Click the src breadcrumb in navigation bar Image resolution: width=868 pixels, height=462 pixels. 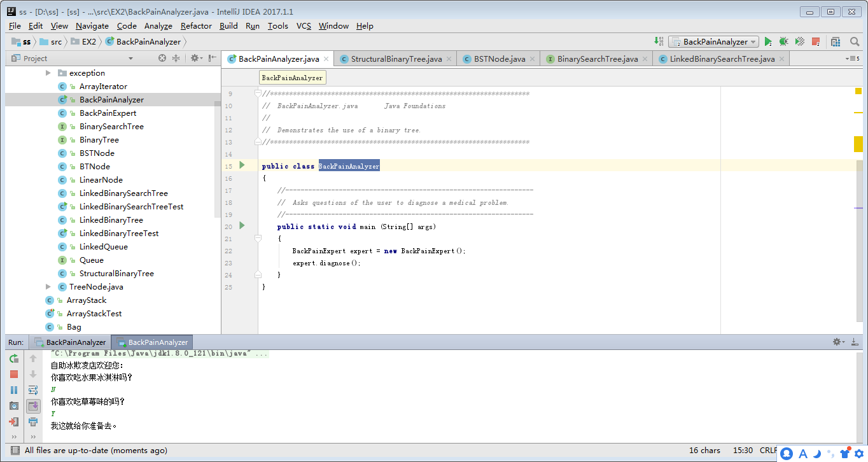click(x=51, y=41)
